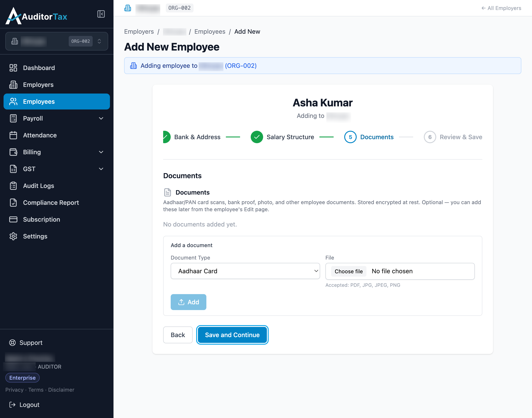Click the Bank & Address step
Screen dimensions: 532x418
tap(192, 137)
